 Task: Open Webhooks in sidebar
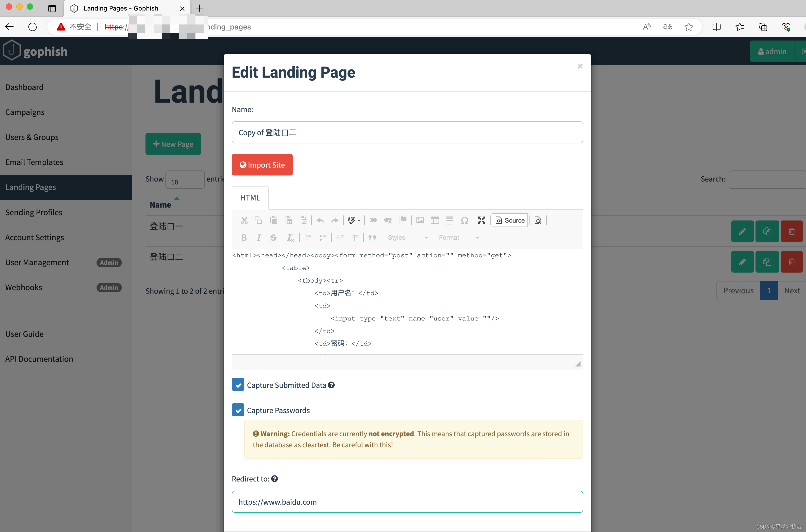pos(24,287)
